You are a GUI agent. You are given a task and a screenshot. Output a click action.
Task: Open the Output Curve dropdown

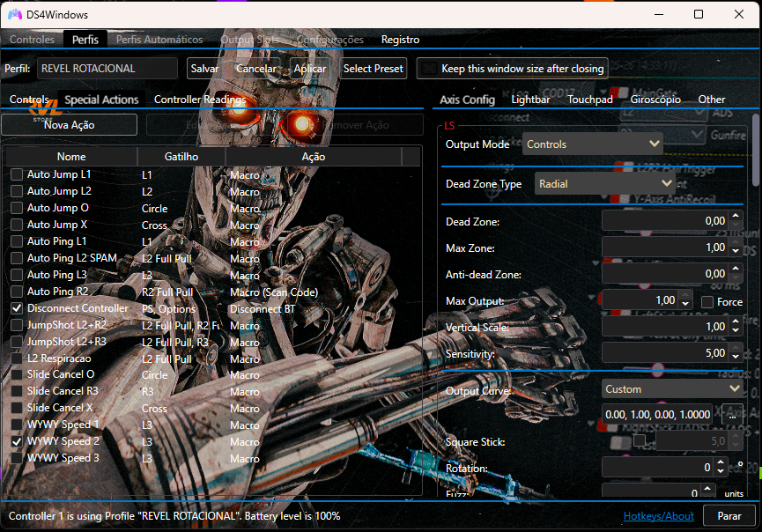(x=672, y=389)
